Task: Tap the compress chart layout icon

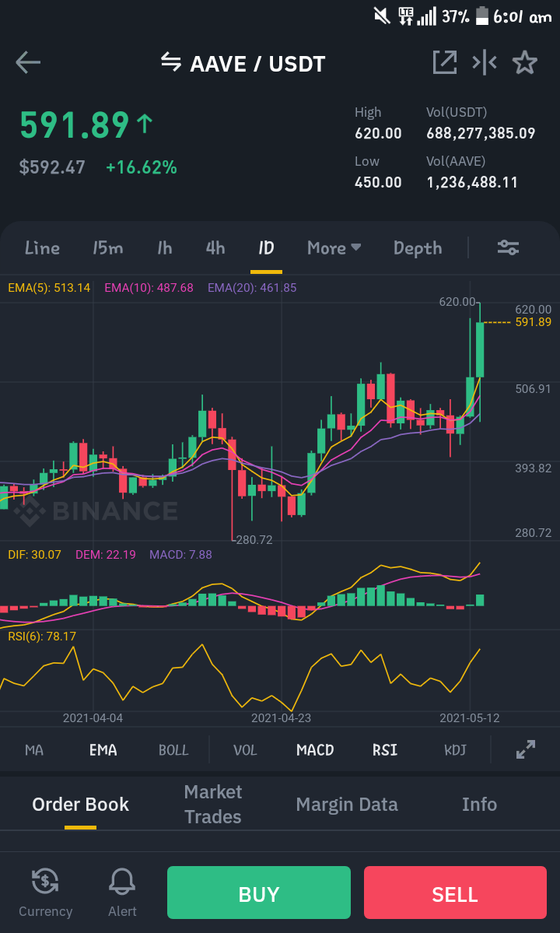Action: [485, 62]
